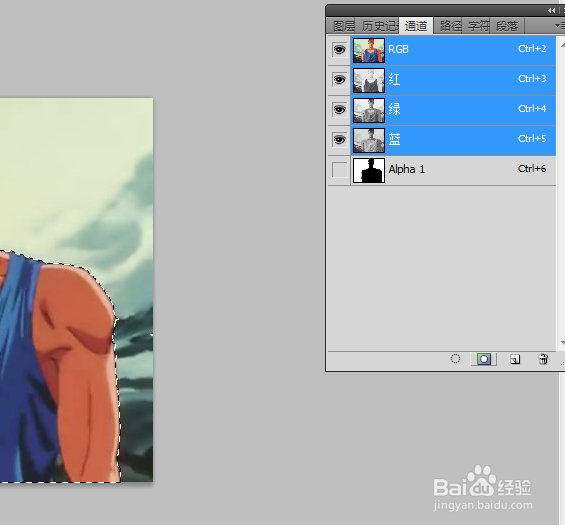This screenshot has height=525, width=565.
Task: Select the 蓝 channel label
Action: tap(394, 139)
